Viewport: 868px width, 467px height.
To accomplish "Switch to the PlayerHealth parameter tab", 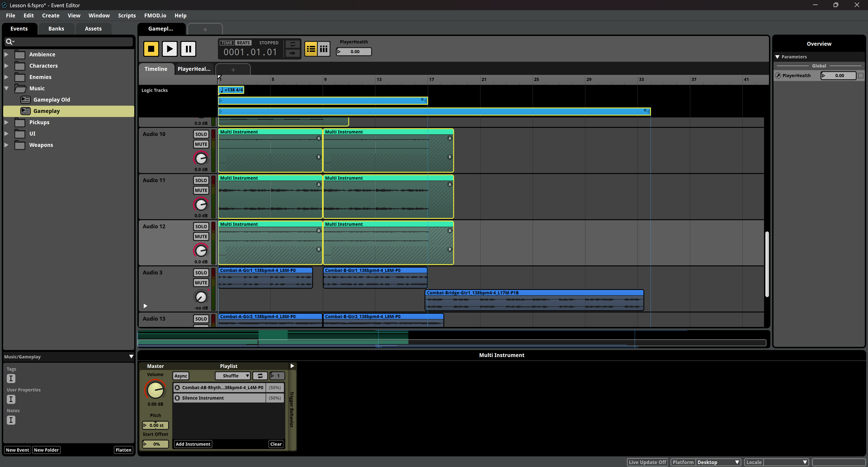I will coord(194,69).
